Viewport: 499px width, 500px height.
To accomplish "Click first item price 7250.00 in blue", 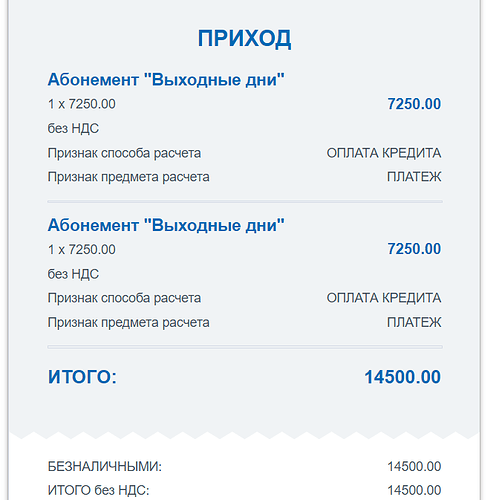I will click(x=414, y=104).
